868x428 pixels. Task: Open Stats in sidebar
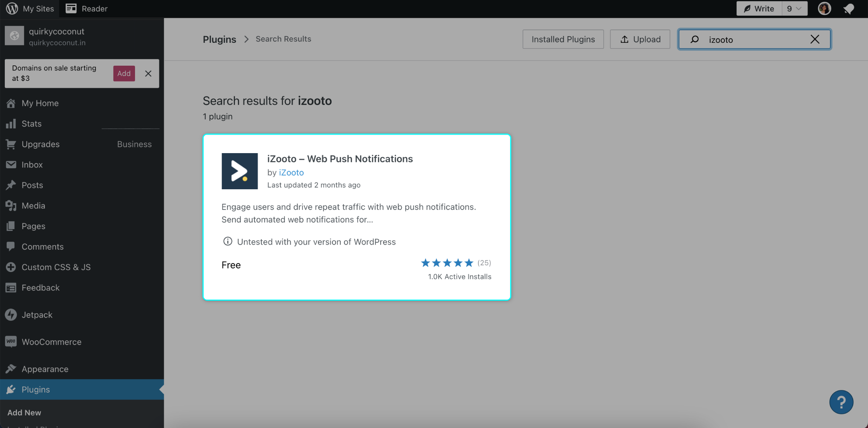32,124
